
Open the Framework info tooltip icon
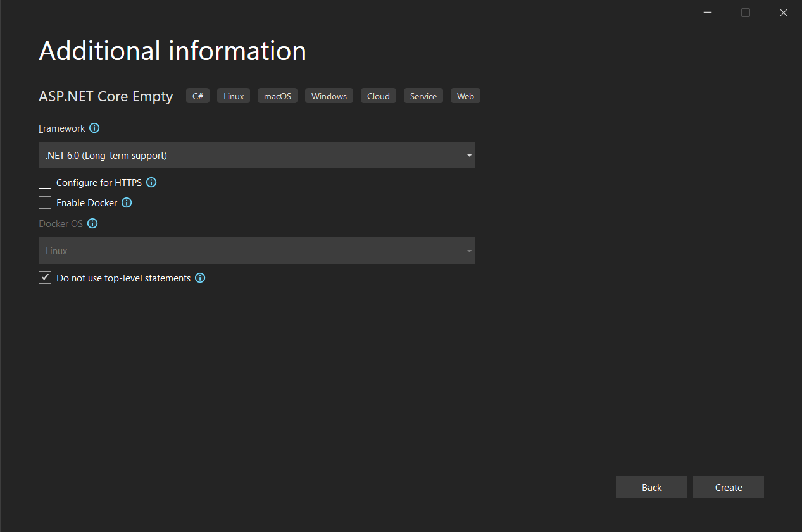[x=94, y=128]
